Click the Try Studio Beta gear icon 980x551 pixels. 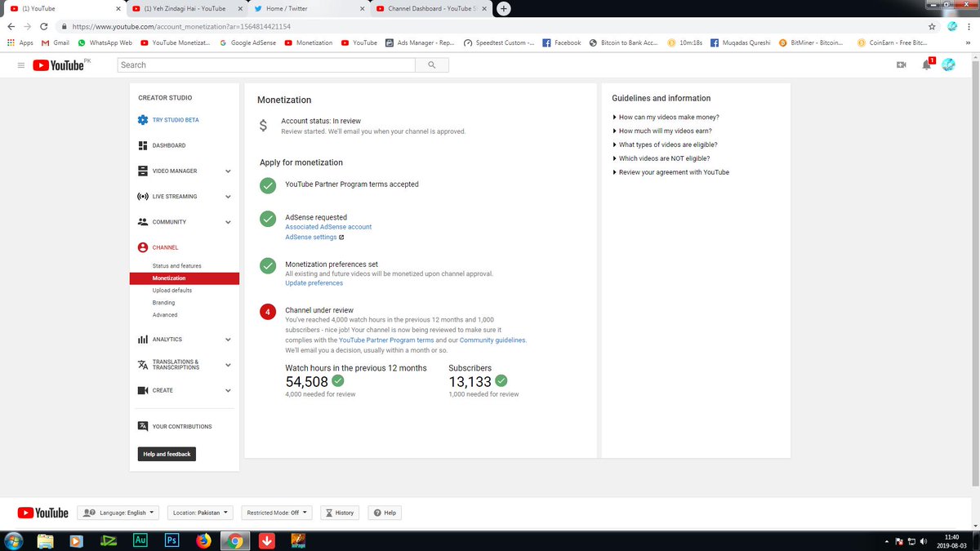pos(143,120)
